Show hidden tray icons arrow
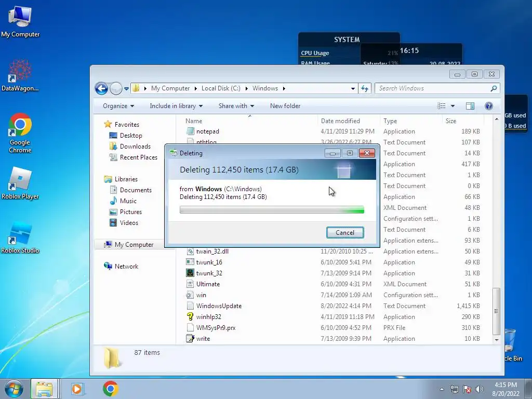 click(442, 389)
